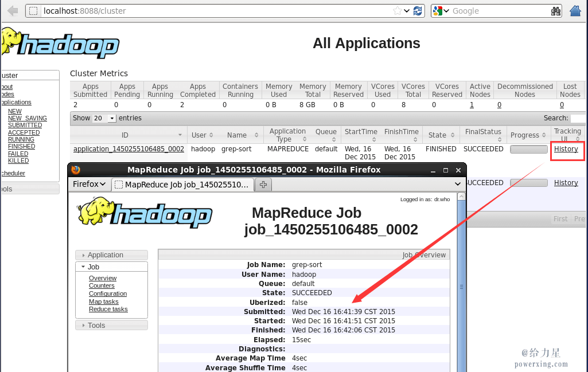Expand the Application section in job sidebar

coord(112,254)
